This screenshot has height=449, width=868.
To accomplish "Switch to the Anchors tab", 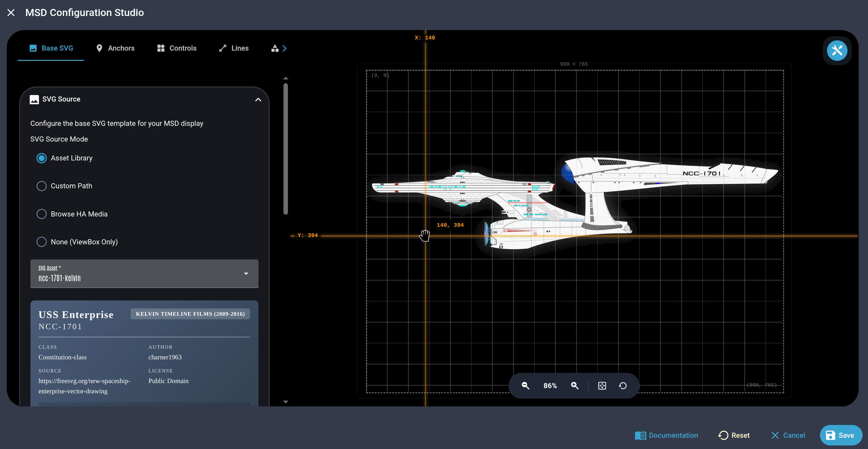I will coord(115,48).
